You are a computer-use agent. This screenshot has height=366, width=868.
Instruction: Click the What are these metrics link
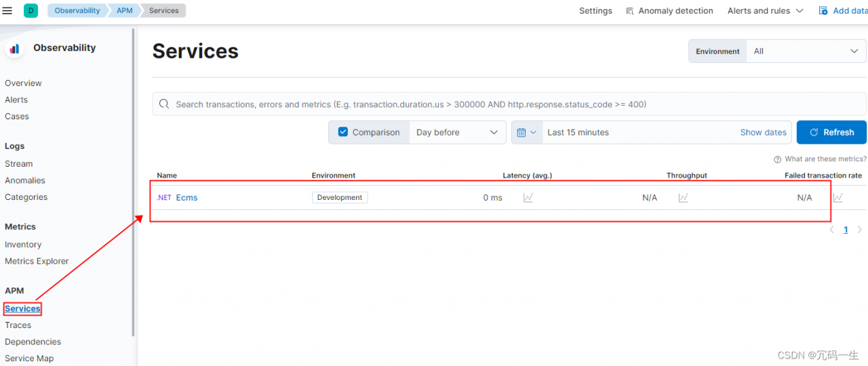click(825, 159)
